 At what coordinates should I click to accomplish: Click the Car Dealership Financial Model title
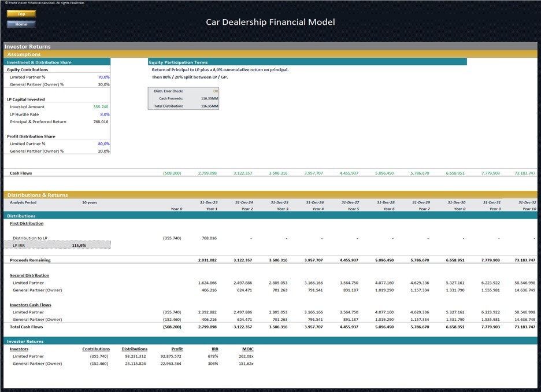click(270, 22)
